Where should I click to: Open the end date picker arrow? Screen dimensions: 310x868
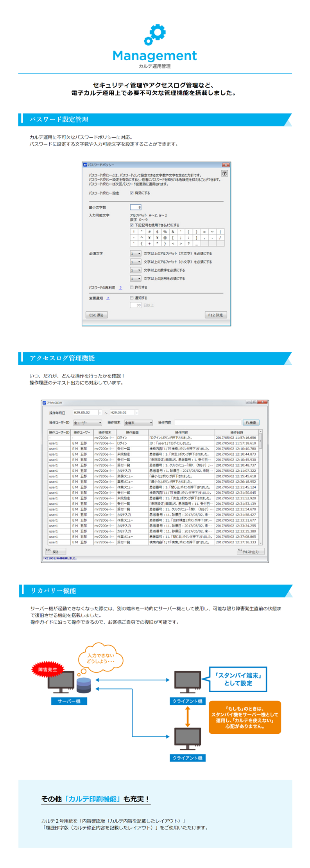[x=137, y=413]
